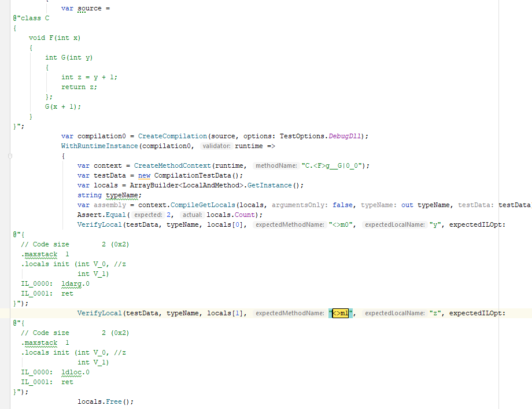Click CreateMethodContext method call
The height and width of the screenshot is (409, 532).
172,165
